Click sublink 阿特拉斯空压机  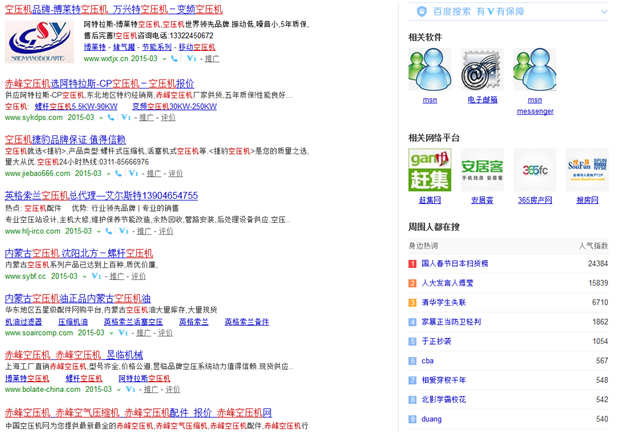(144, 379)
